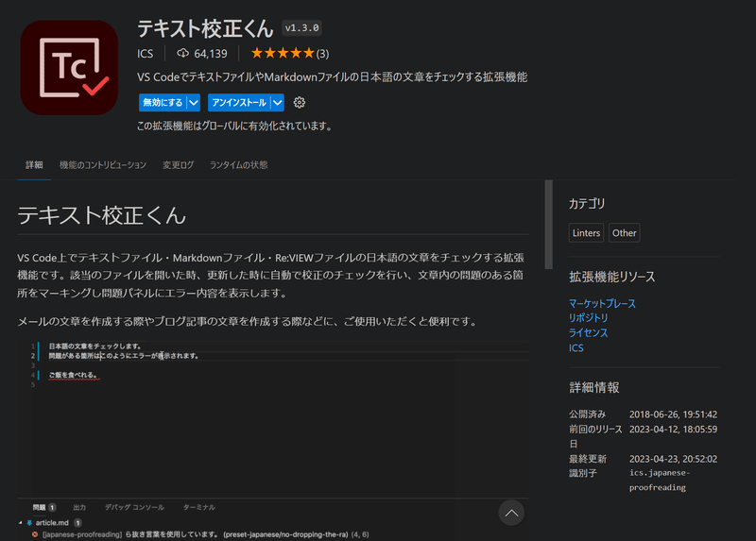
Task: Click the 前回のリリース date 2023-04-12, 18:05:59
Action: pyautogui.click(x=673, y=430)
